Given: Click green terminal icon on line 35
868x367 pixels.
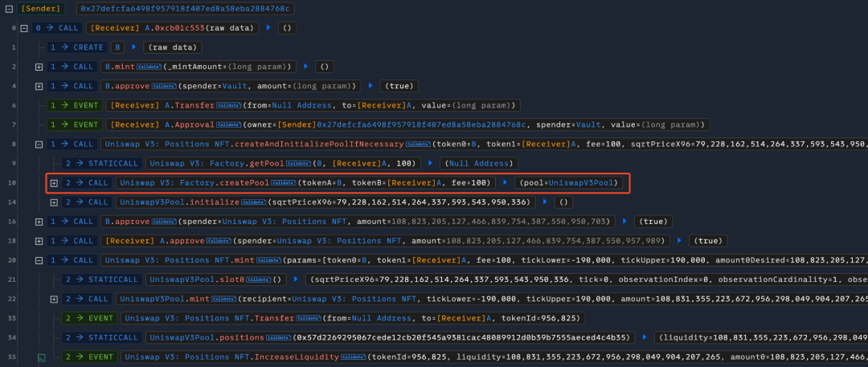Looking at the screenshot, I should tap(40, 357).
